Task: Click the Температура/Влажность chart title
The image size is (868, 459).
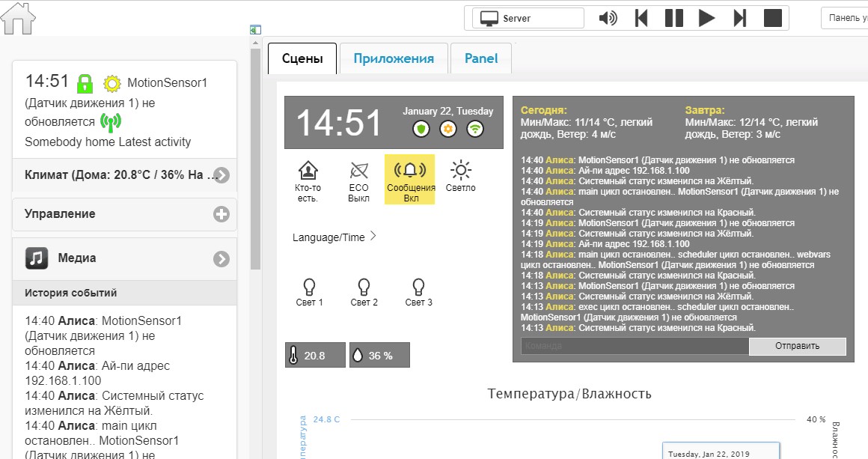Action: 569,394
